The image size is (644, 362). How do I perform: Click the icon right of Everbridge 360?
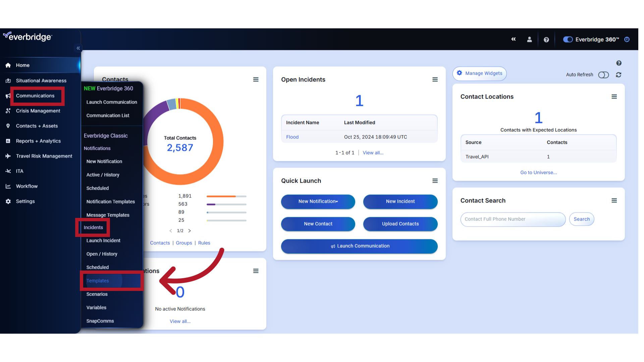(x=627, y=40)
